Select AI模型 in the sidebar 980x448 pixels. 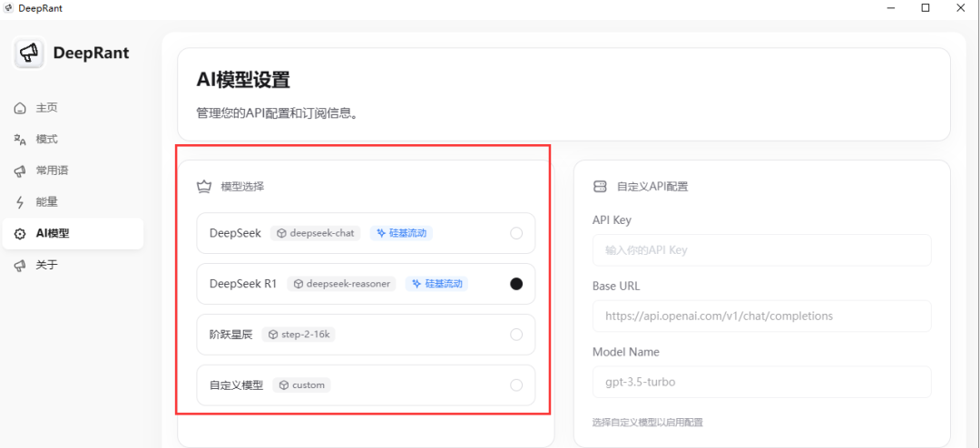73,234
